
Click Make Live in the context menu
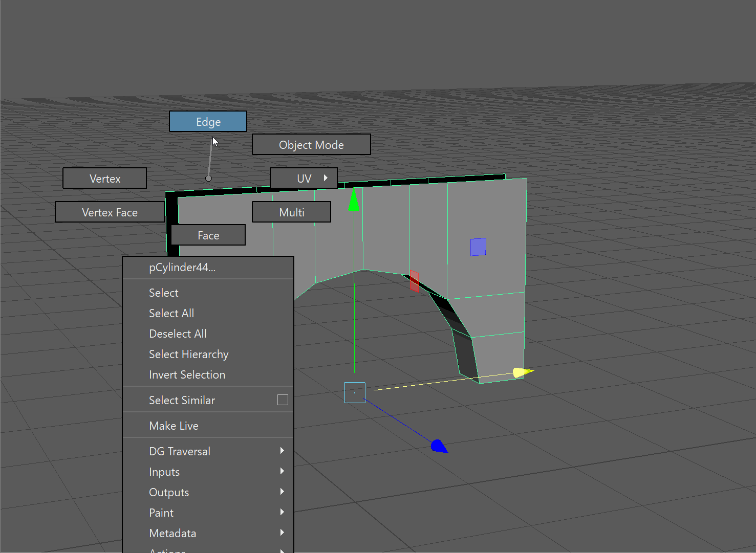click(x=174, y=426)
